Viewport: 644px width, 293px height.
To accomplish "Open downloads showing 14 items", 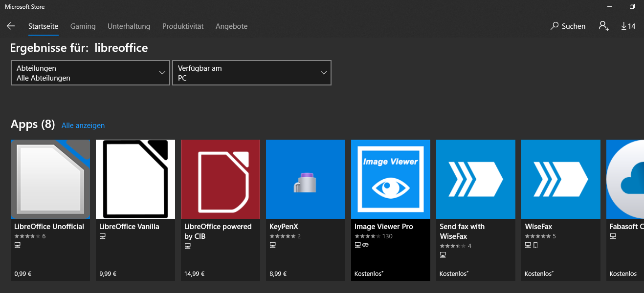I will (x=628, y=26).
